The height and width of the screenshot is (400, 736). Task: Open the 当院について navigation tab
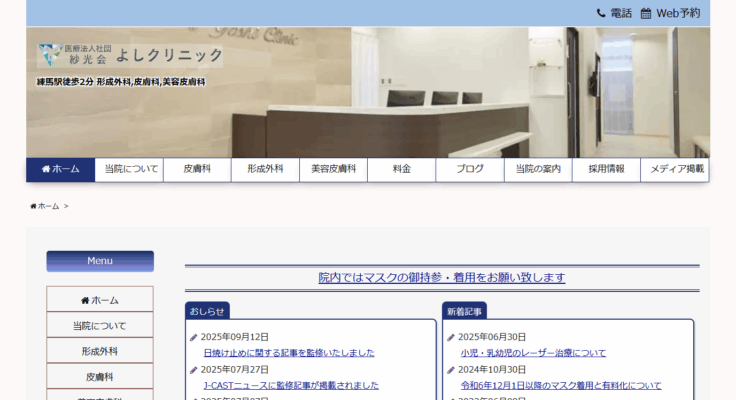(x=130, y=170)
